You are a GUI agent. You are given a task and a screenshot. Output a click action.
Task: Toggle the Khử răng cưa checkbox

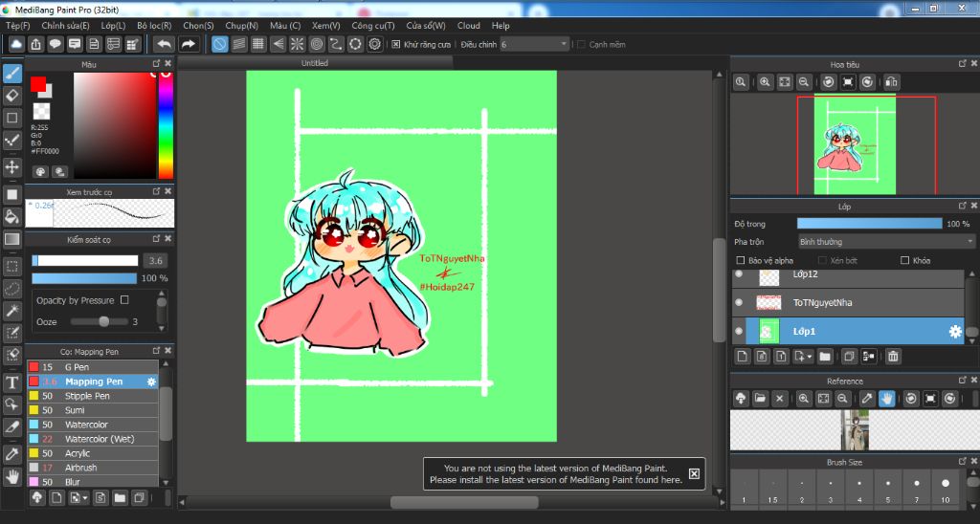[x=395, y=44]
